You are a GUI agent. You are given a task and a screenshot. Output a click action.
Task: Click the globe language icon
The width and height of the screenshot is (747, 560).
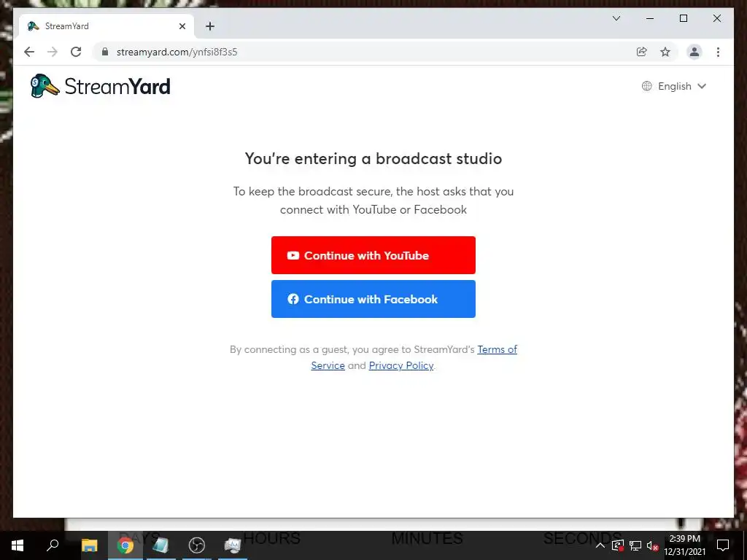coord(646,86)
